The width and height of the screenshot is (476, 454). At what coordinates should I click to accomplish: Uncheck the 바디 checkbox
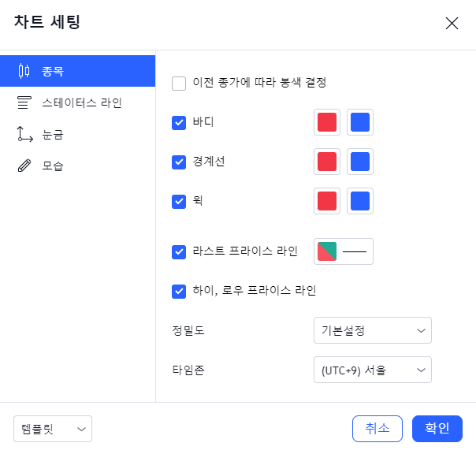[x=179, y=122]
